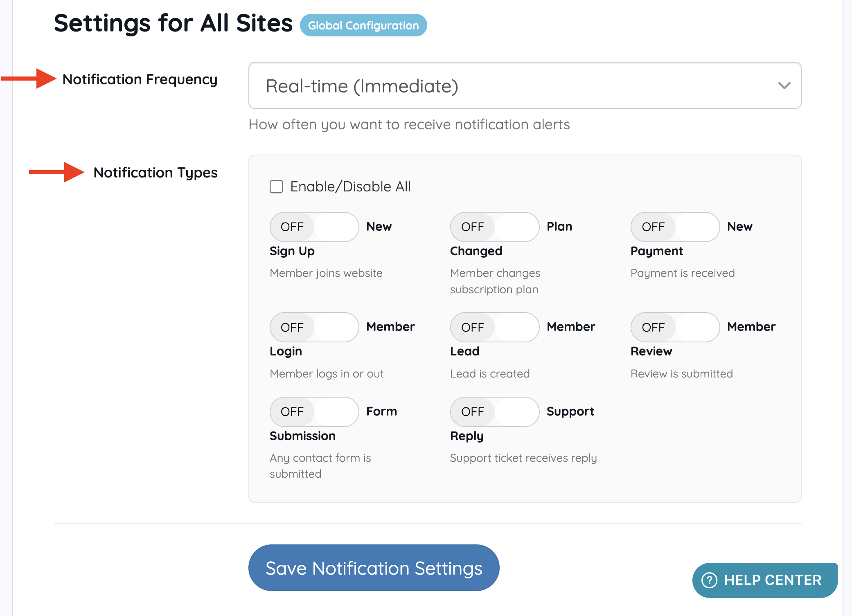Click the Notification Frequency dropdown chevron
Image resolution: width=852 pixels, height=616 pixels.
point(784,86)
